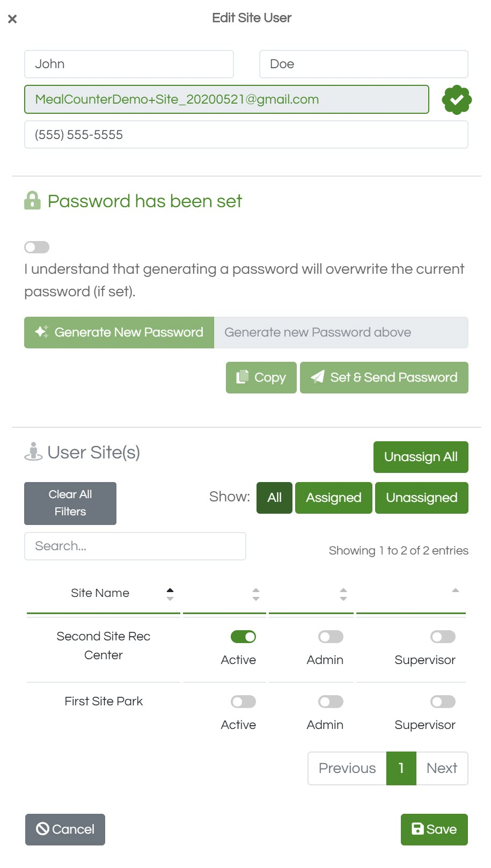Viewport: 491px width, 868px height.
Task: Click Generate New Password button
Action: pos(119,332)
